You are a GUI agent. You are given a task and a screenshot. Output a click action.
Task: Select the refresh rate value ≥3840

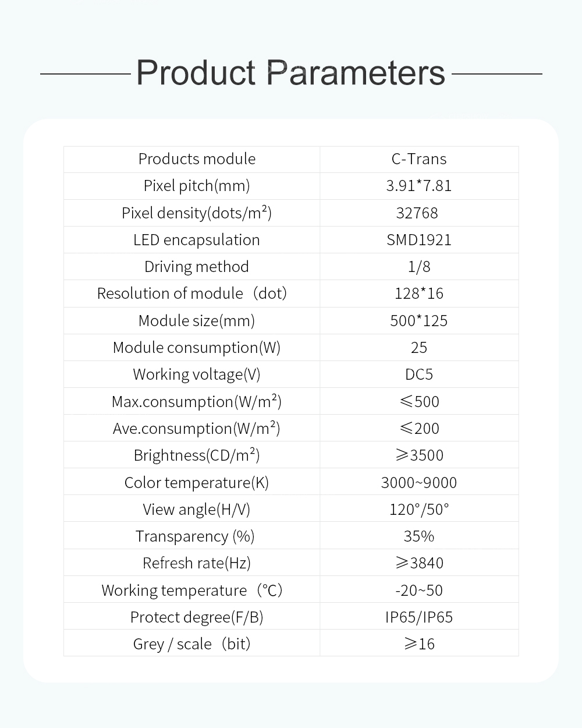[419, 563]
